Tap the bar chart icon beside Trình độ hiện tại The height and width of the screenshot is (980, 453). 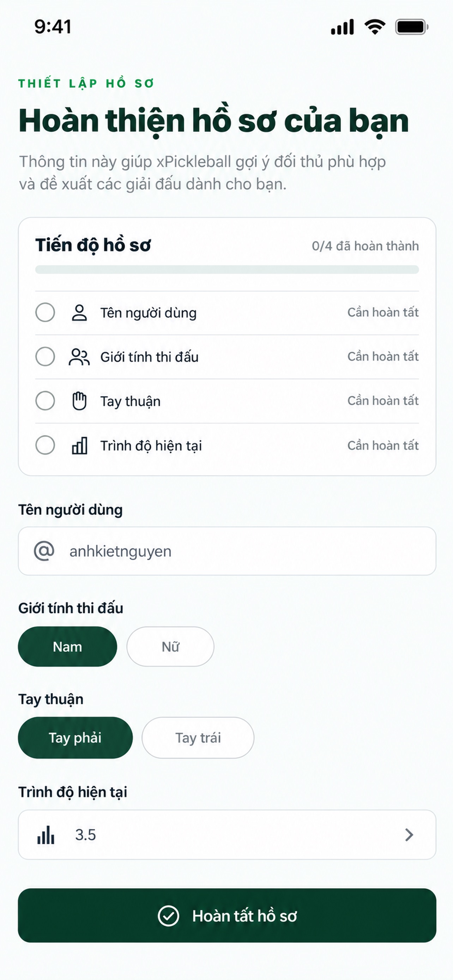point(79,446)
